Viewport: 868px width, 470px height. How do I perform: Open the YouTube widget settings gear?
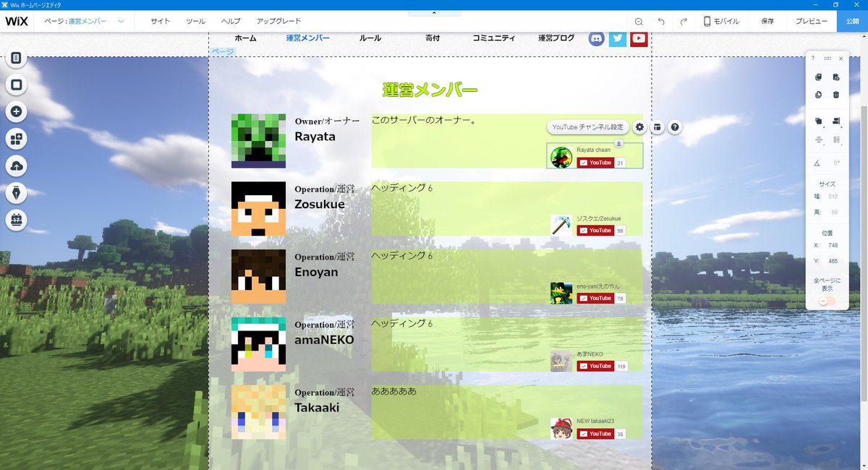[639, 127]
